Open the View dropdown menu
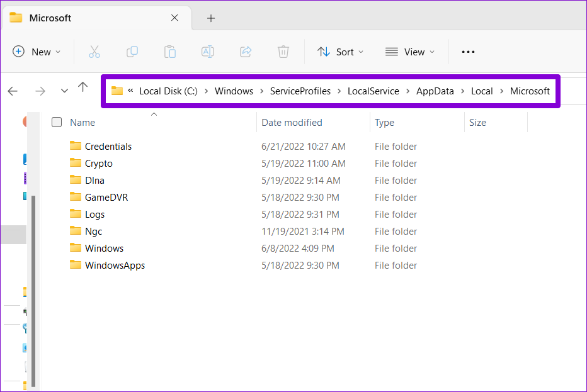The image size is (587, 392). tap(410, 52)
